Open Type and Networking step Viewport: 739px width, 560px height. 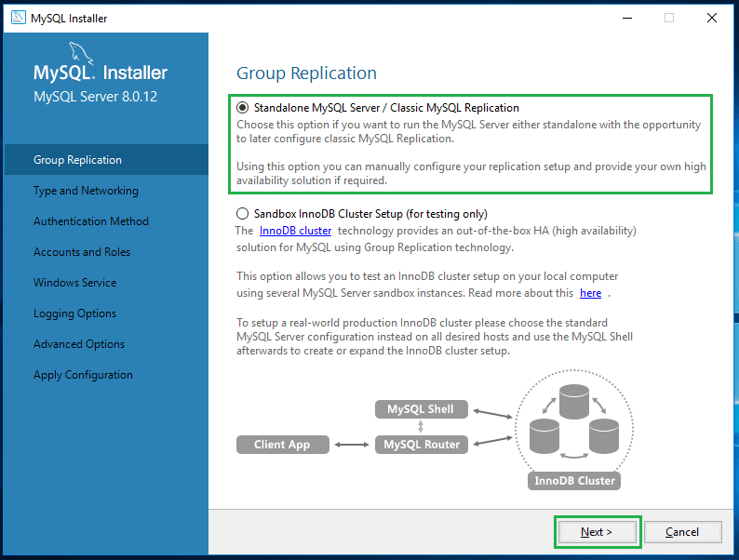(86, 191)
